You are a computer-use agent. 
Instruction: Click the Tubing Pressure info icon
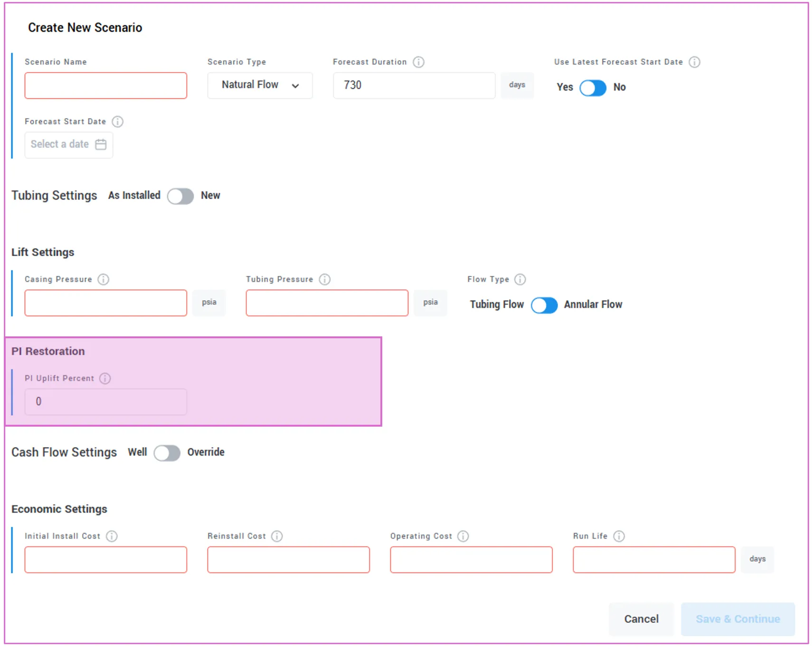point(324,279)
